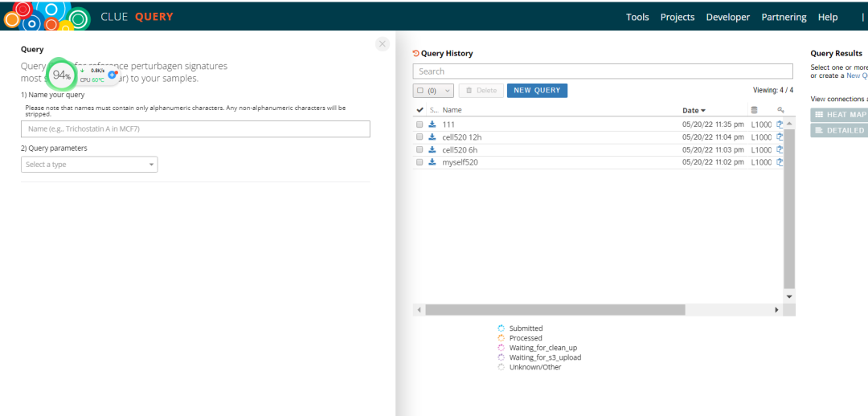Open share icon in myself520 row

[780, 162]
